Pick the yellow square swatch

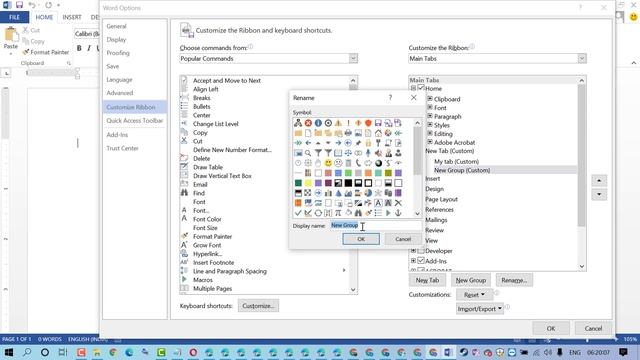pos(308,183)
